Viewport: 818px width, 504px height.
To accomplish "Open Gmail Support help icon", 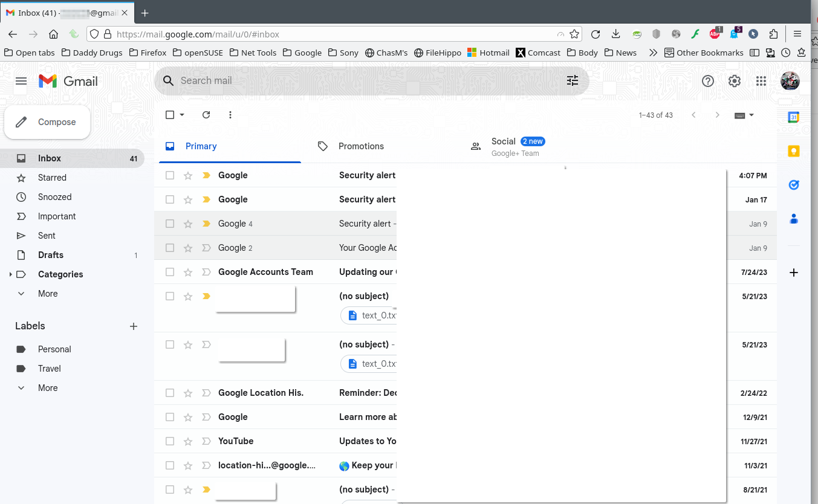I will (707, 81).
